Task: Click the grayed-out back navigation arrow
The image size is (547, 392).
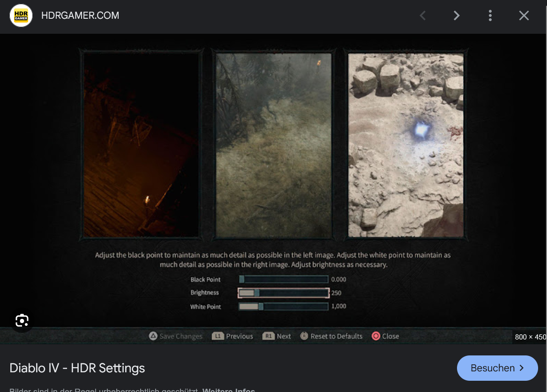Action: [x=422, y=15]
